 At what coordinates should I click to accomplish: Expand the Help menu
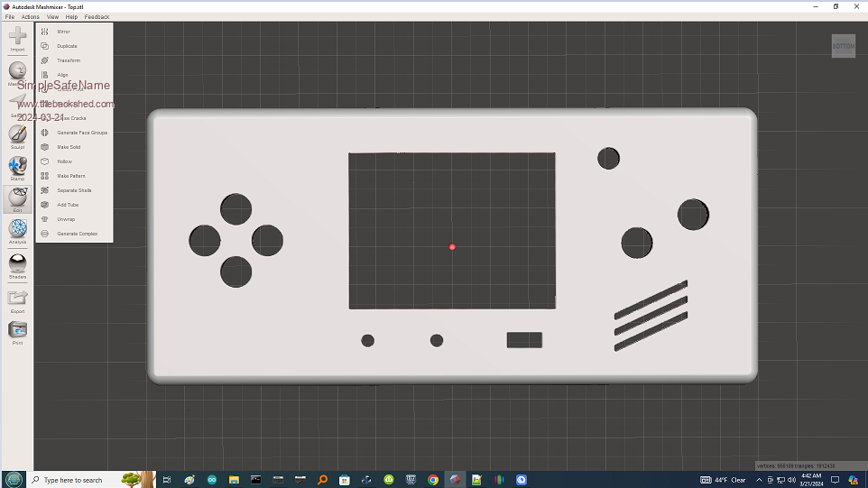coord(72,17)
